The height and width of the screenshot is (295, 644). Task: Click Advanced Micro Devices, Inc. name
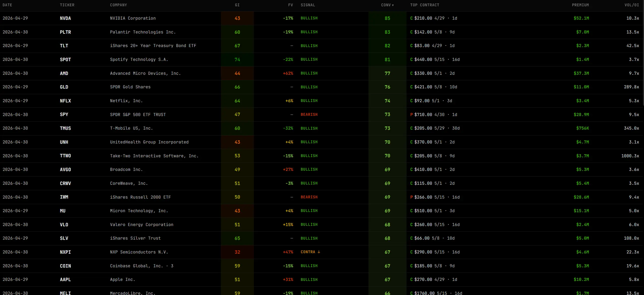click(145, 73)
